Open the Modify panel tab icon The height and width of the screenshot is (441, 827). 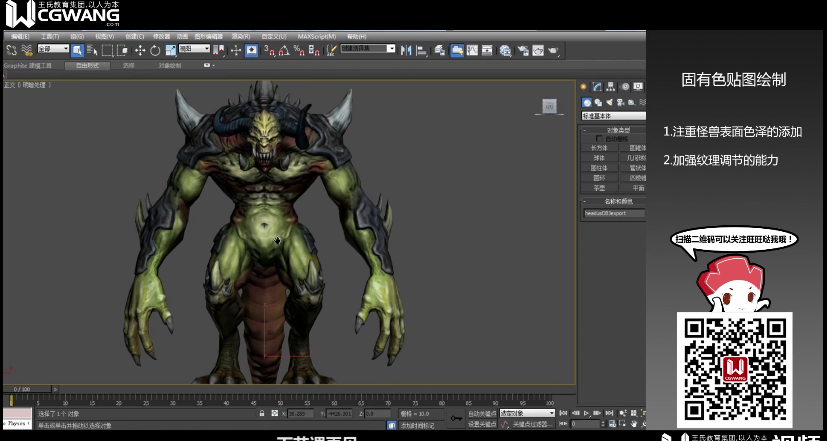[x=597, y=87]
